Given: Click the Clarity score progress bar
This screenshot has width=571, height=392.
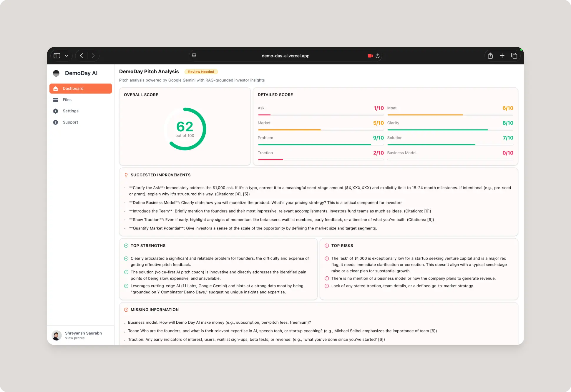Looking at the screenshot, I should (x=450, y=130).
